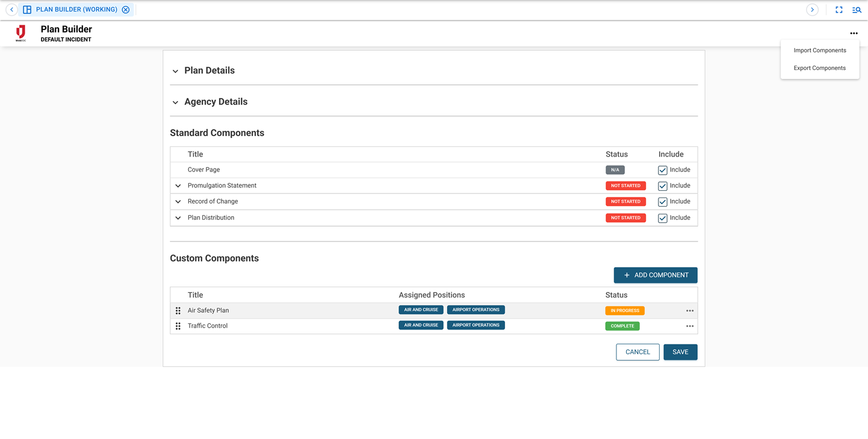The height and width of the screenshot is (439, 868).
Task: Open the fullscreen view icon
Action: 839,10
